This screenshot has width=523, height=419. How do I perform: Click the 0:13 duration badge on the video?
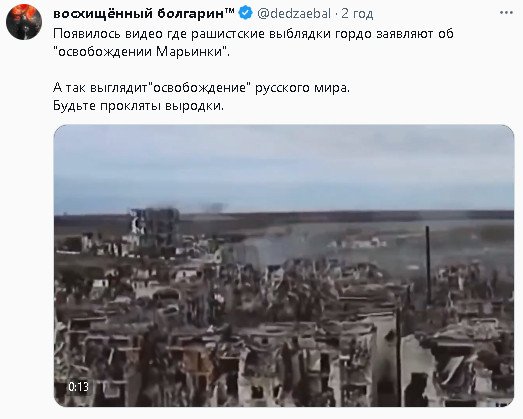[78, 387]
